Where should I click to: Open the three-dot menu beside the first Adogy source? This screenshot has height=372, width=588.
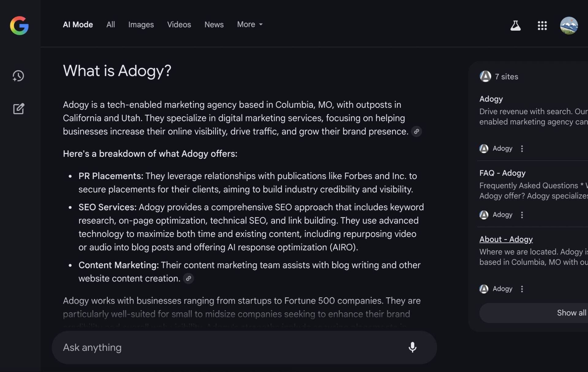(522, 148)
